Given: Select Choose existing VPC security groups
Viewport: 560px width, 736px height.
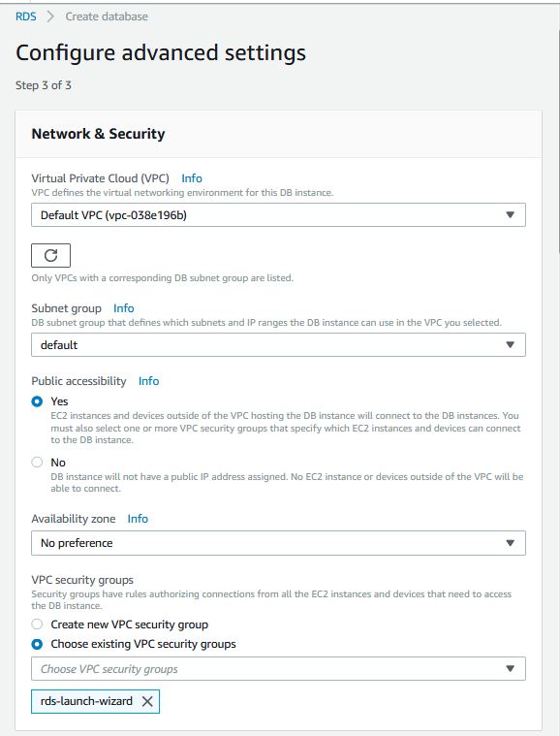Looking at the screenshot, I should coord(37,644).
